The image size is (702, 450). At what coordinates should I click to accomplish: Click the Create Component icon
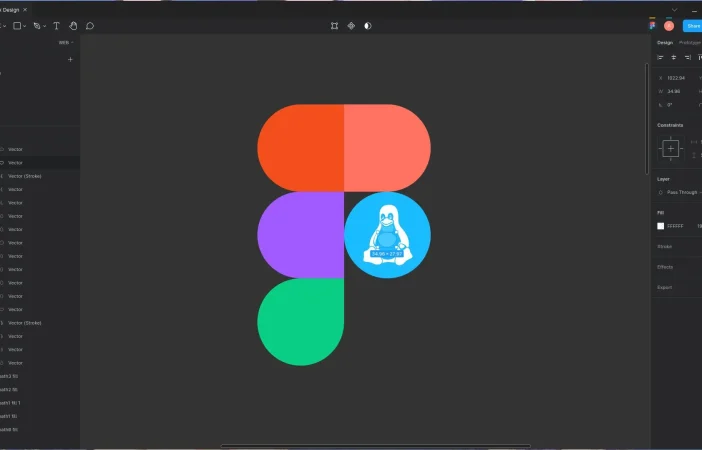pos(351,26)
